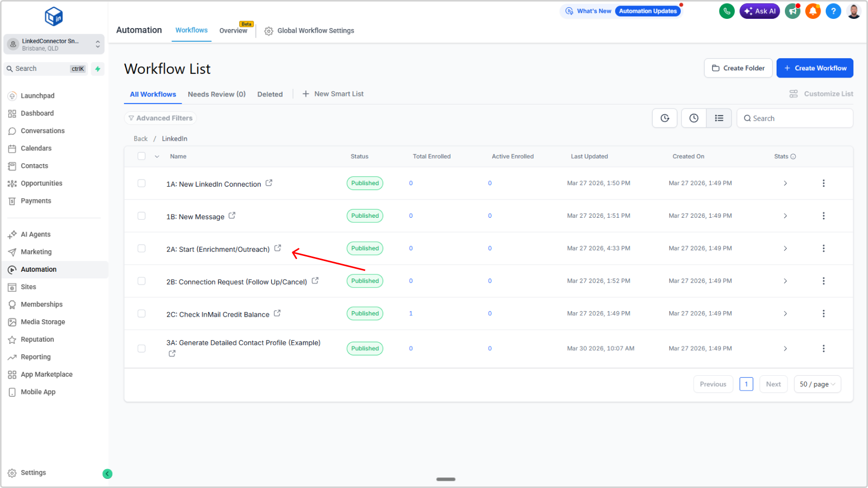
Task: Click the megaphone announcements icon
Action: click(792, 11)
